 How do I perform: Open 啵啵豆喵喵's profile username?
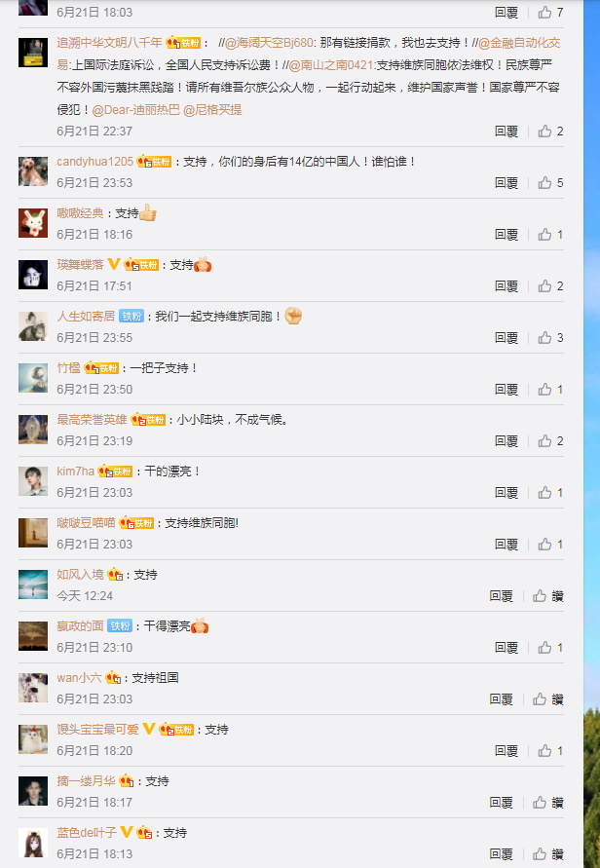click(86, 522)
